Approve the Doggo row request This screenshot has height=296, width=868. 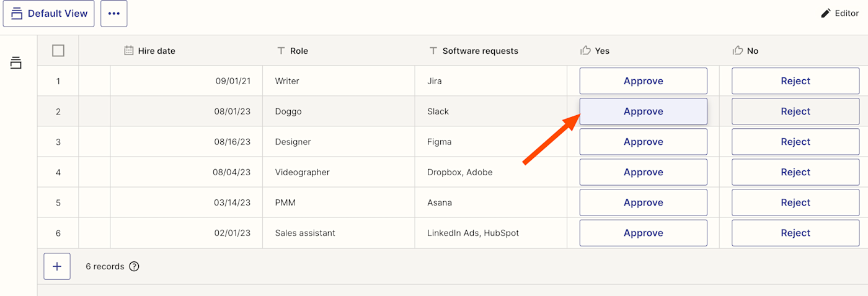click(x=643, y=111)
